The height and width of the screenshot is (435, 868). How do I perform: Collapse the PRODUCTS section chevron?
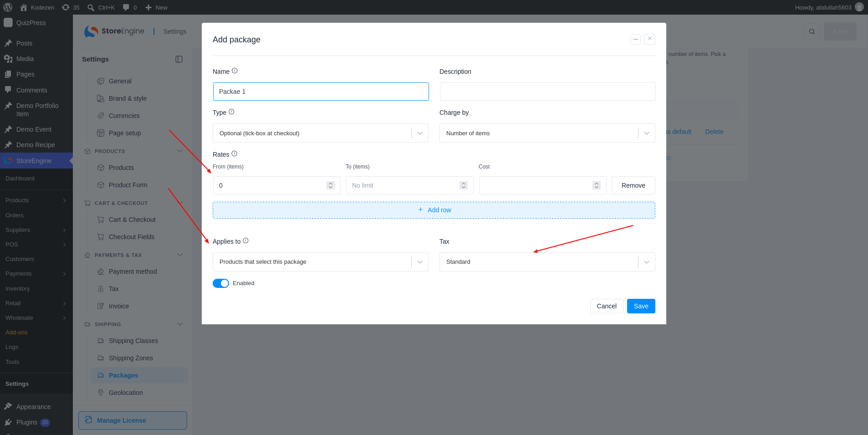180,151
